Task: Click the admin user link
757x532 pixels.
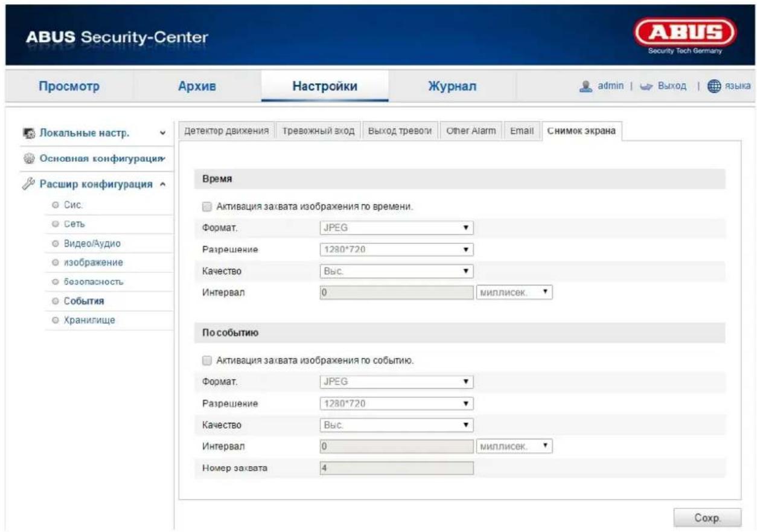Action: click(x=610, y=87)
